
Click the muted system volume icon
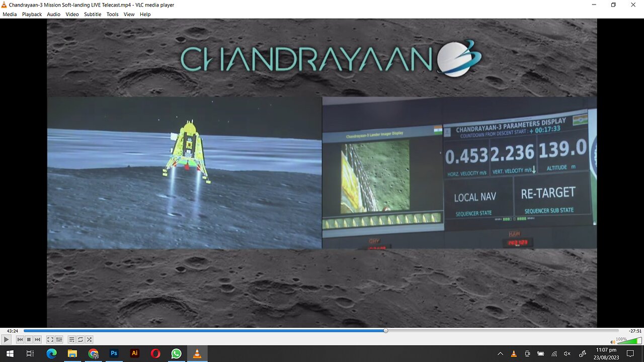pyautogui.click(x=568, y=354)
